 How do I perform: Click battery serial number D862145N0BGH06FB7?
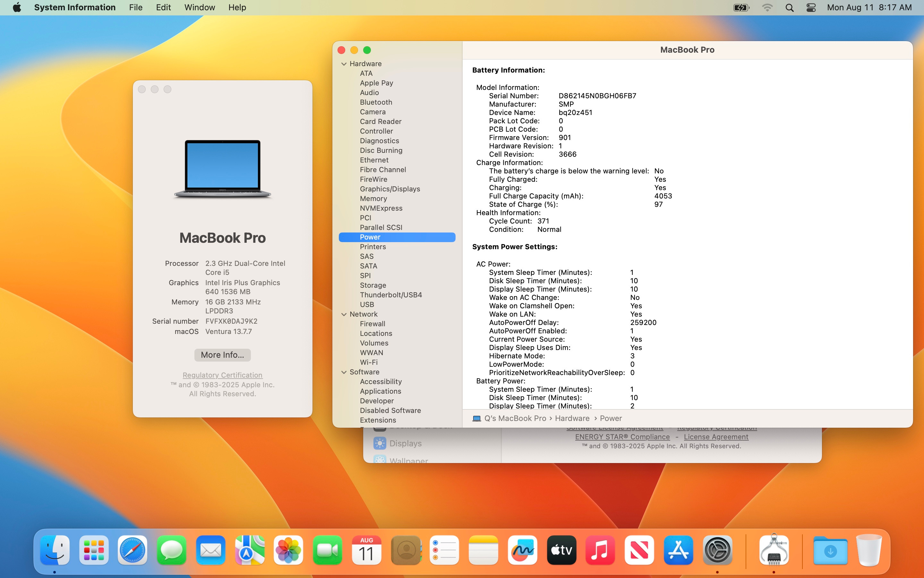(x=597, y=96)
